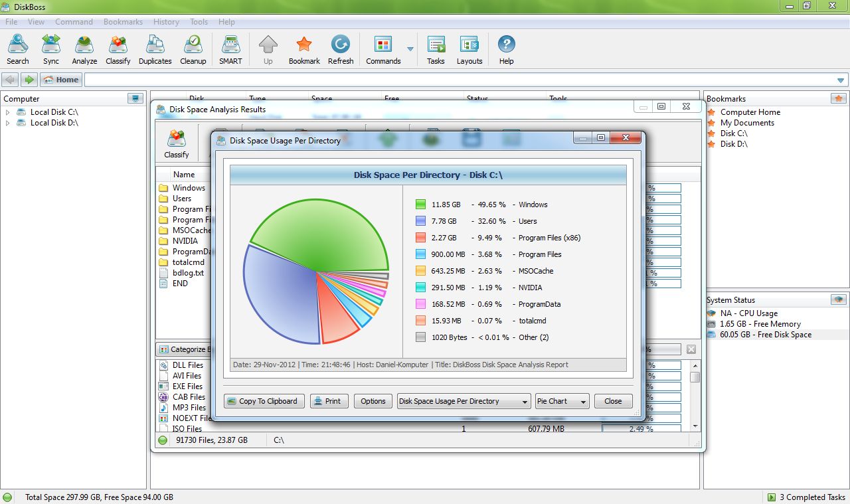This screenshot has width=850, height=504.
Task: Add a Bookmark from toolbar
Action: (x=304, y=50)
